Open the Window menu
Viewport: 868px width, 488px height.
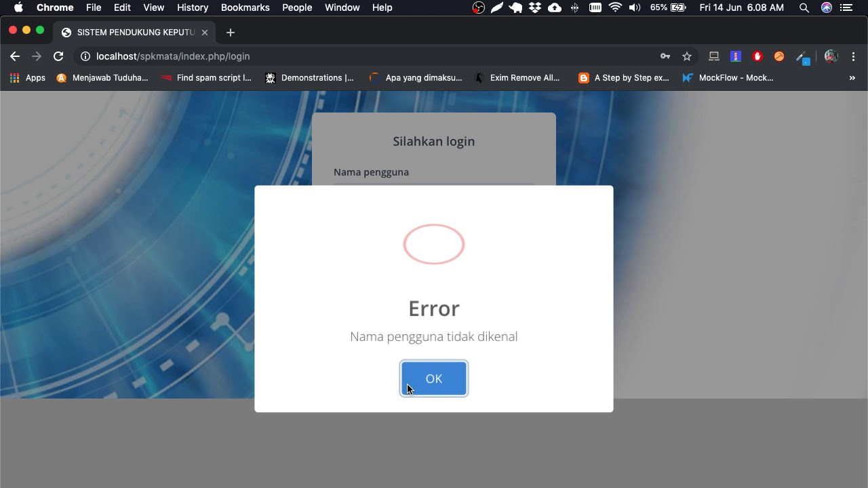342,7
